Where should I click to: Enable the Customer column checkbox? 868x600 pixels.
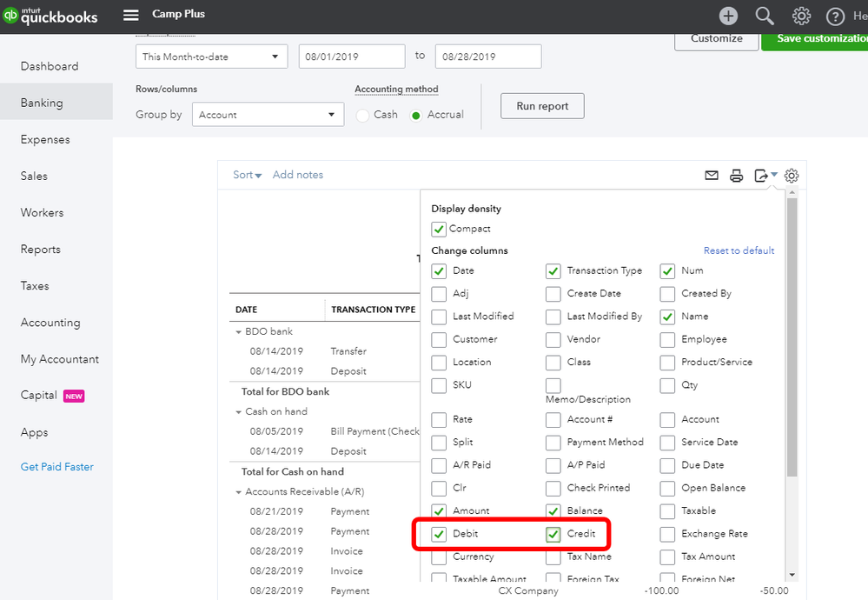pos(440,339)
